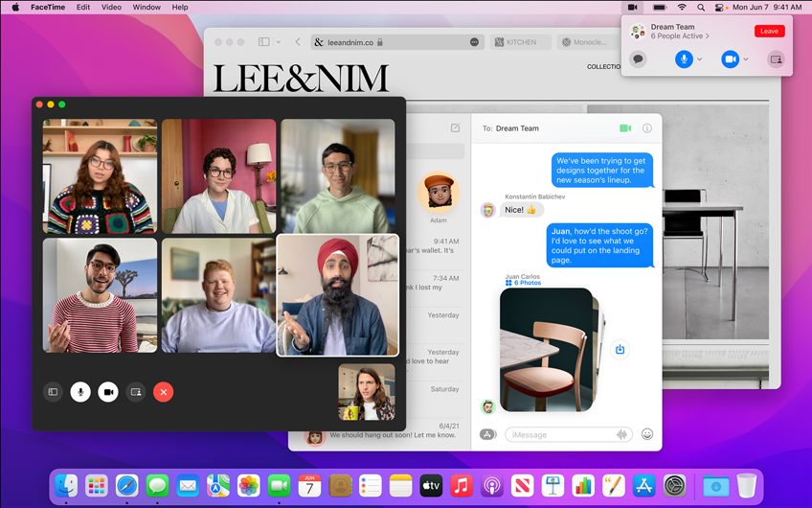
Task: Open screen share in FaceTime call controls
Action: pos(136,392)
